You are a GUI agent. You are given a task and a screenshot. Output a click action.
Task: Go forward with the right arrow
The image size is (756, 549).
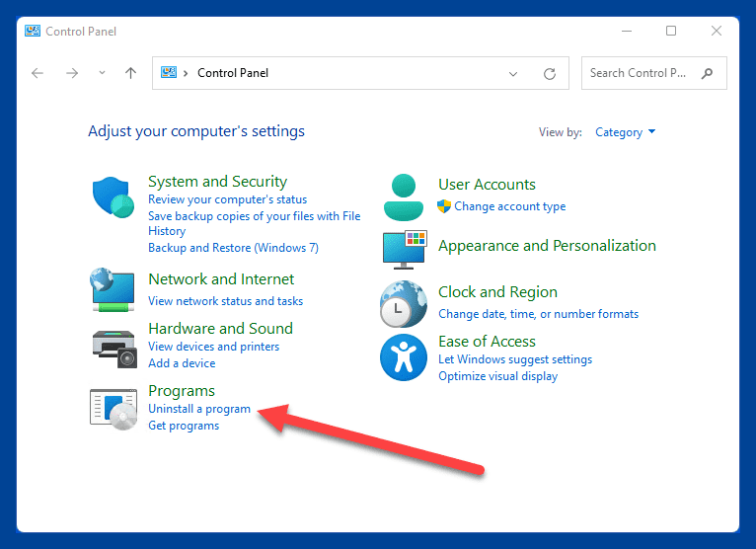(x=72, y=73)
